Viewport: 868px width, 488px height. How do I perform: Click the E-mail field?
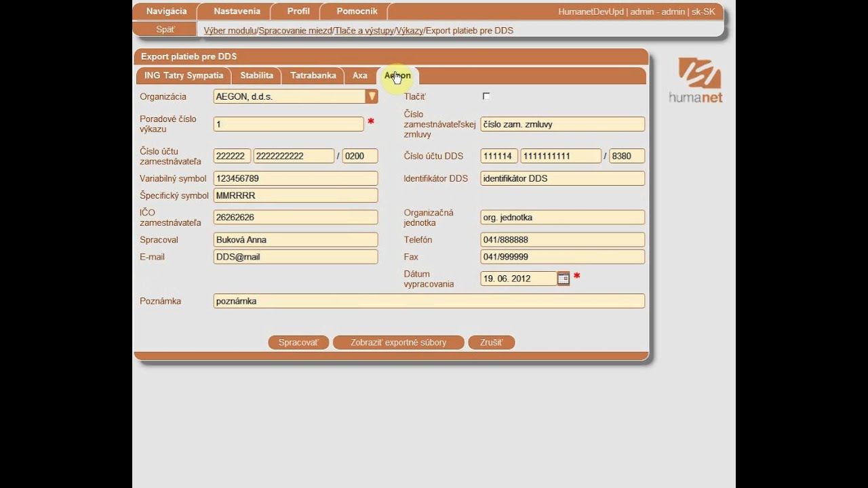[x=296, y=257]
